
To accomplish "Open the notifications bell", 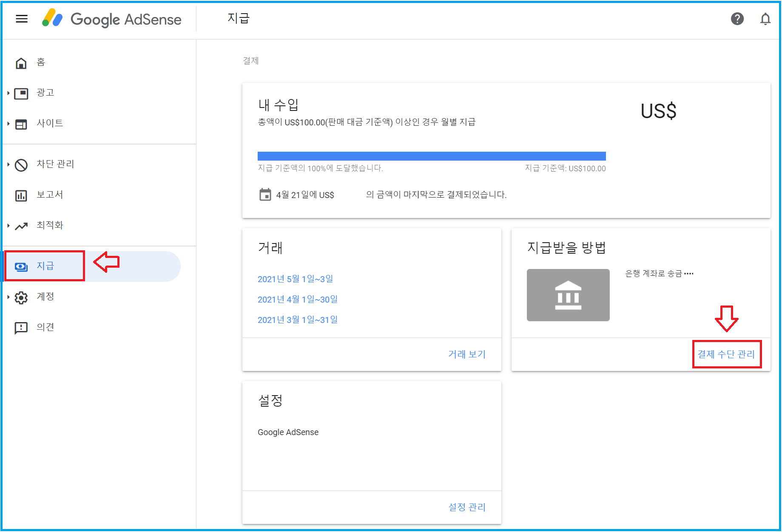I will [x=765, y=19].
